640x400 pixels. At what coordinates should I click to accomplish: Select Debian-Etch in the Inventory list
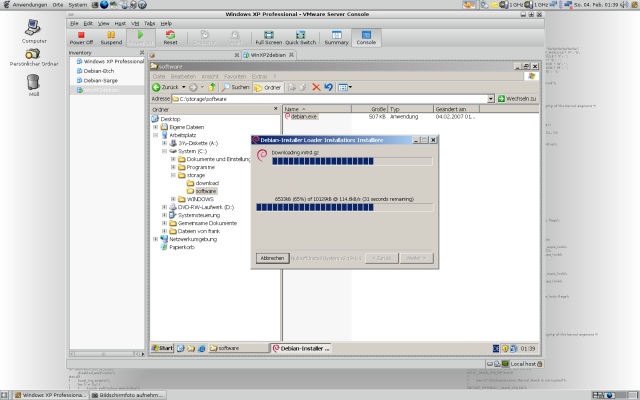point(98,71)
